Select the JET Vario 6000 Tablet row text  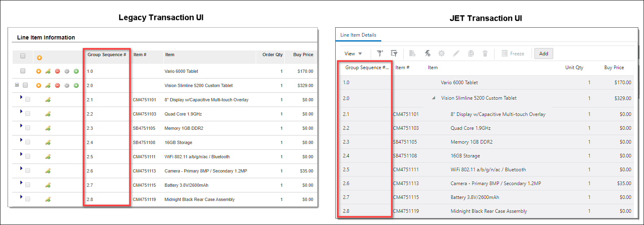pos(459,83)
